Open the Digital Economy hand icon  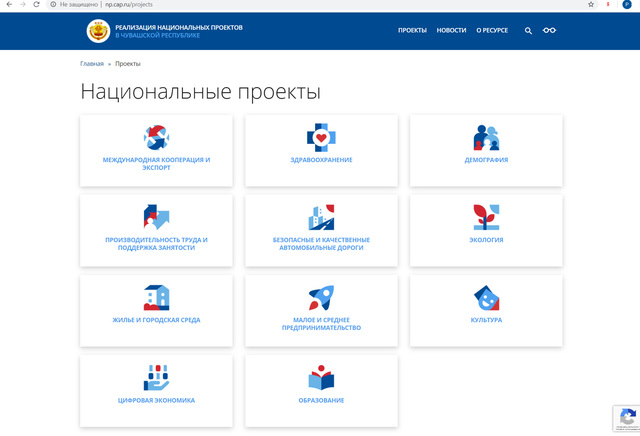click(x=156, y=377)
